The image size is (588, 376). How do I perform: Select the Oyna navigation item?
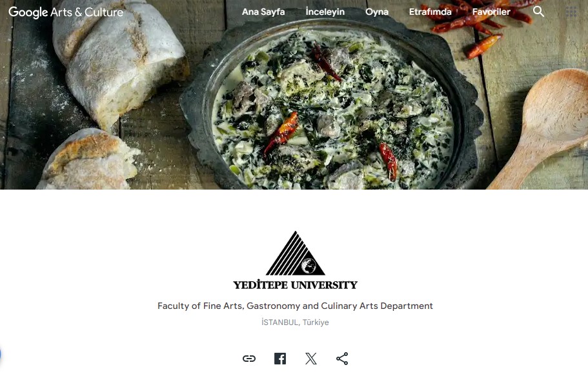click(x=377, y=12)
